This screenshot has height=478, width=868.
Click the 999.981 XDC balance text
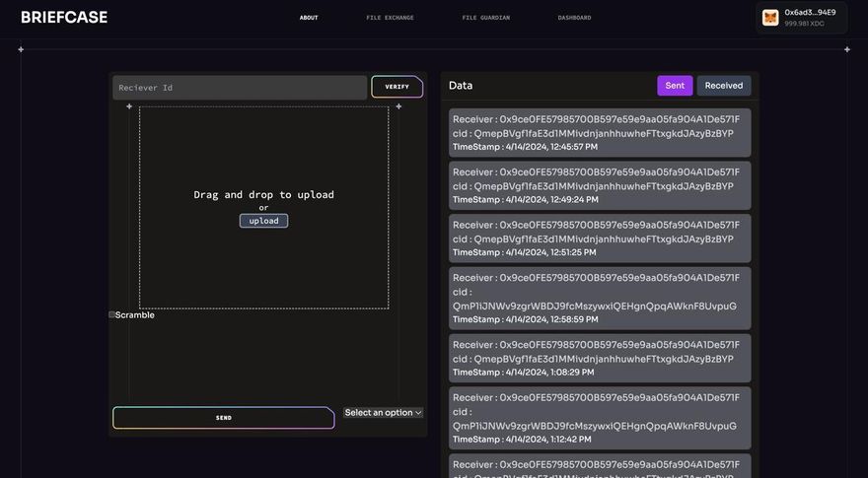[x=804, y=24]
